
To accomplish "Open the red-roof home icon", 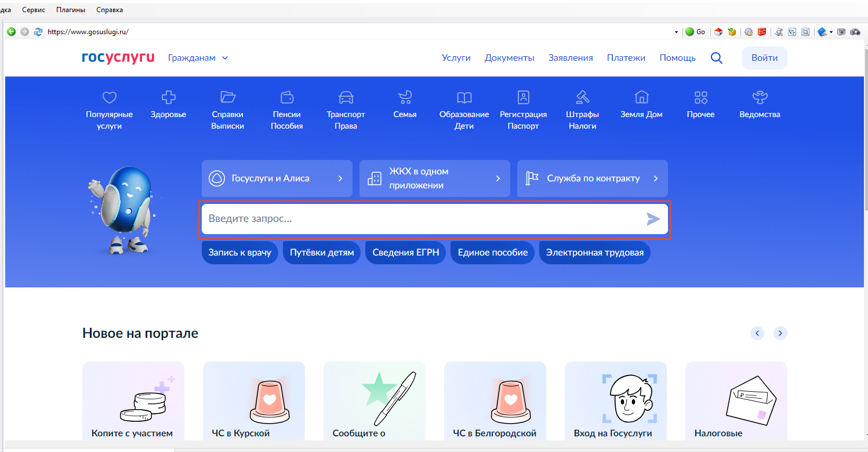I will 718,32.
